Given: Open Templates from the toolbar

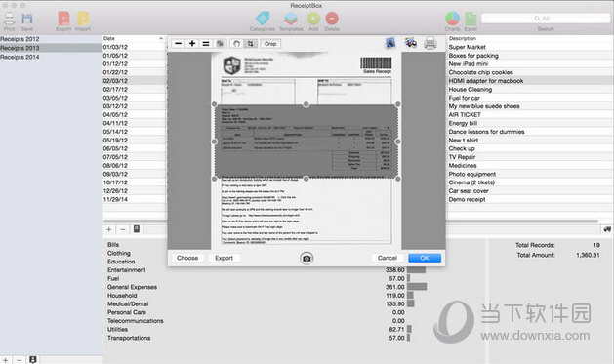Looking at the screenshot, I should [x=291, y=19].
